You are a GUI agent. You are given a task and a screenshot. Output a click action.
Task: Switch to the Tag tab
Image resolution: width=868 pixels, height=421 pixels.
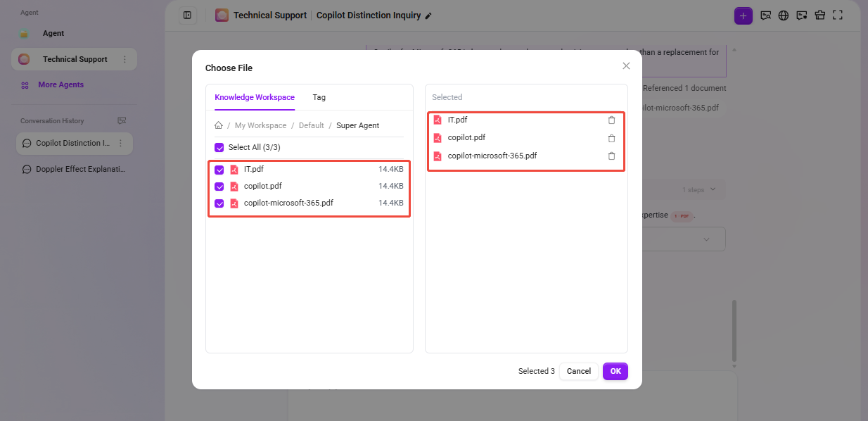pyautogui.click(x=319, y=97)
